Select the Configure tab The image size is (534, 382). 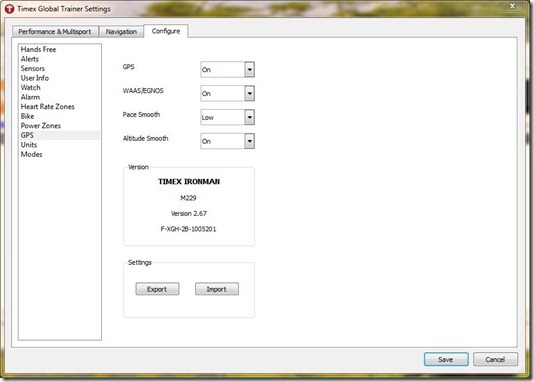pyautogui.click(x=166, y=31)
